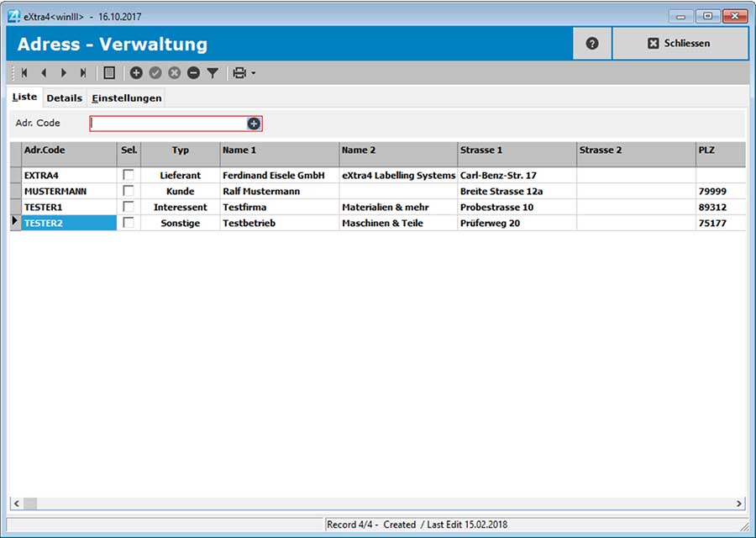
Task: Open the help dialog
Action: click(592, 43)
